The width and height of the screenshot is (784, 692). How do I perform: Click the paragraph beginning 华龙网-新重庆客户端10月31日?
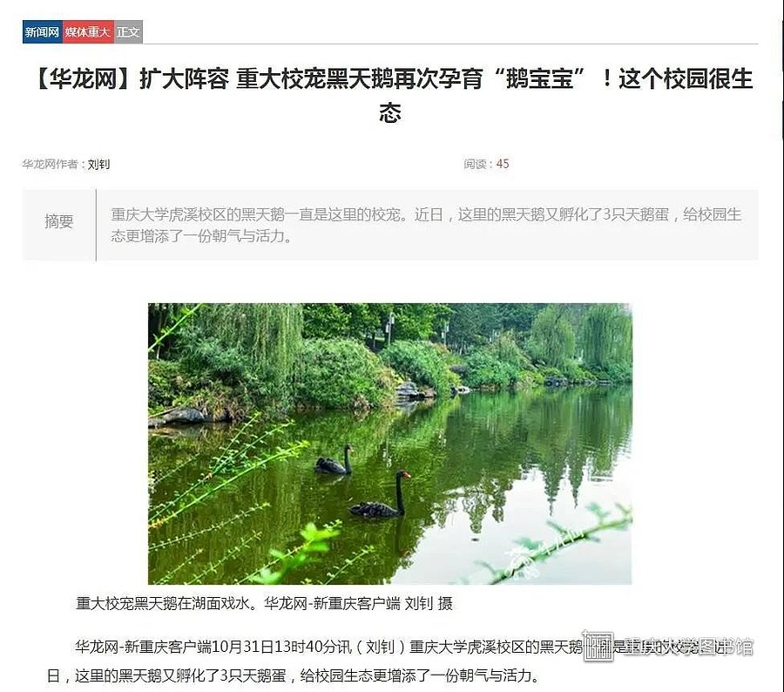click(x=390, y=661)
